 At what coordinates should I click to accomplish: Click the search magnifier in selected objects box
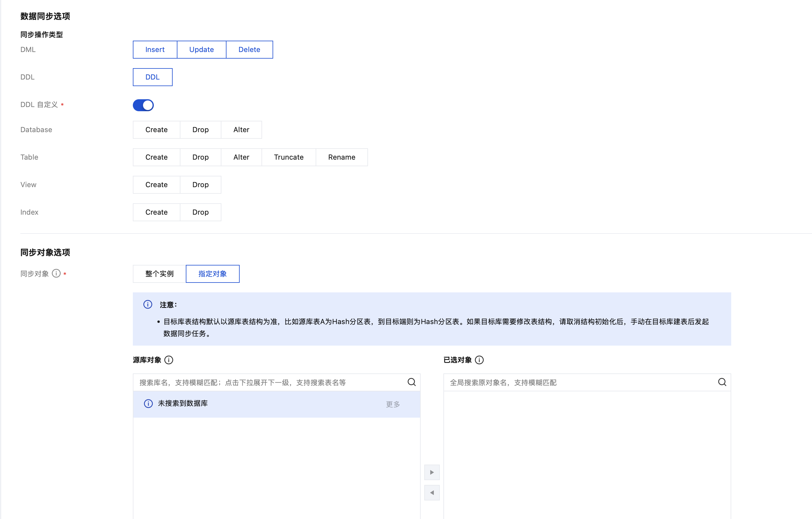[x=722, y=382]
